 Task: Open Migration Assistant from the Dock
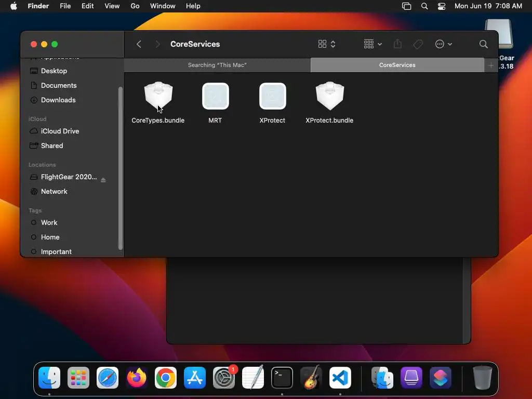click(382, 378)
